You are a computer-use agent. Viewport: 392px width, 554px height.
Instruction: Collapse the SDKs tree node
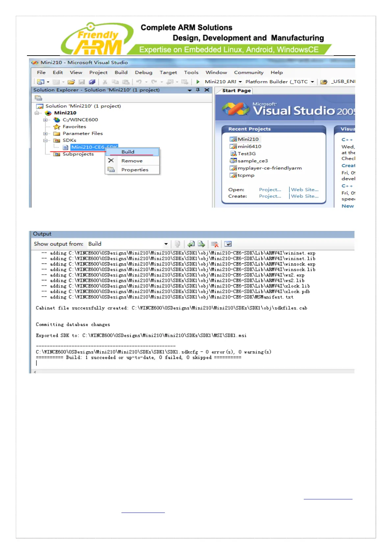click(x=45, y=140)
